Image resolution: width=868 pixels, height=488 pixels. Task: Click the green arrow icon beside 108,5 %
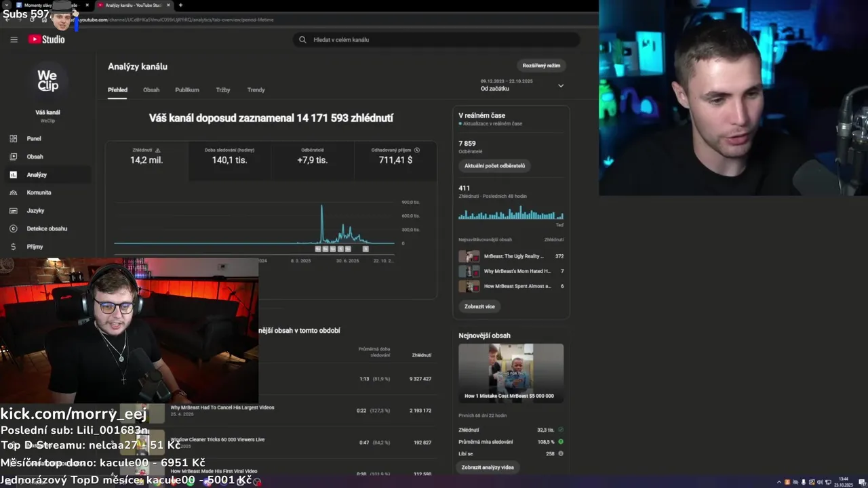561,442
